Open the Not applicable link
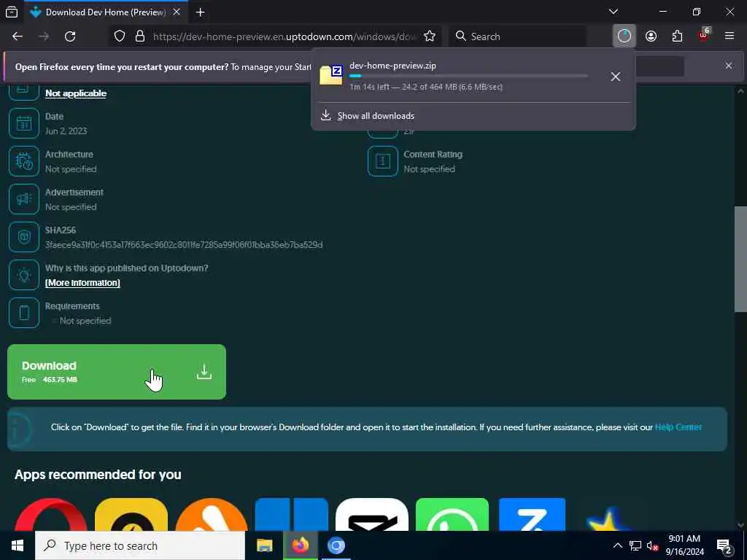 click(76, 93)
